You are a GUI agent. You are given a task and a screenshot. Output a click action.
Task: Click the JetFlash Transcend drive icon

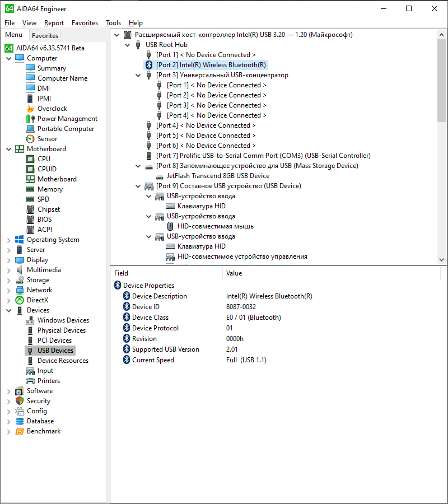coord(160,176)
